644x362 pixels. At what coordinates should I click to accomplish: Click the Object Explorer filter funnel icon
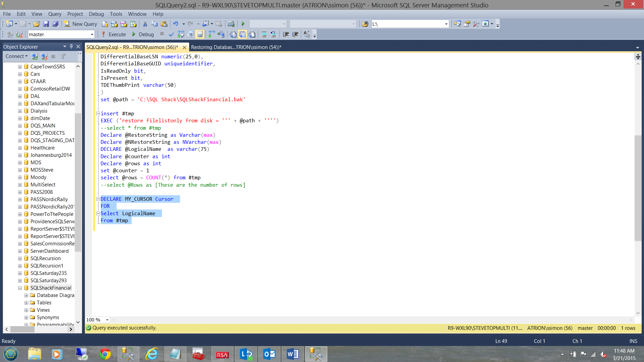click(x=63, y=56)
